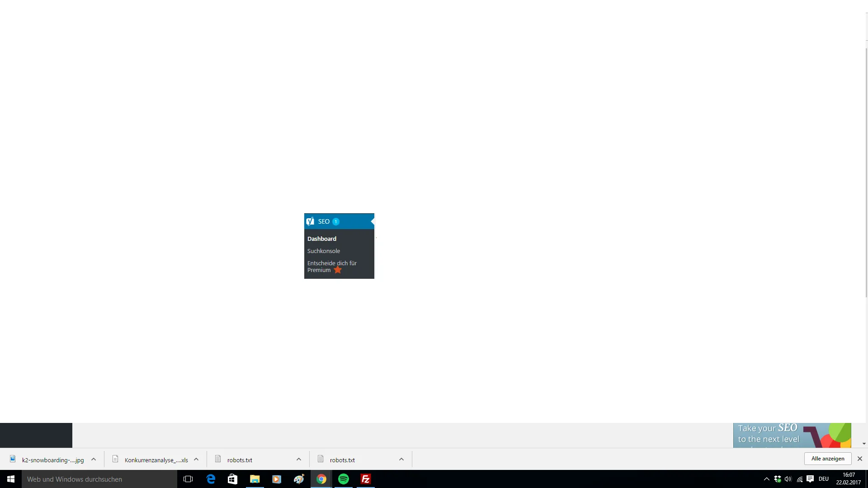This screenshot has height=488, width=868.
Task: Close the downloads bar
Action: click(860, 459)
